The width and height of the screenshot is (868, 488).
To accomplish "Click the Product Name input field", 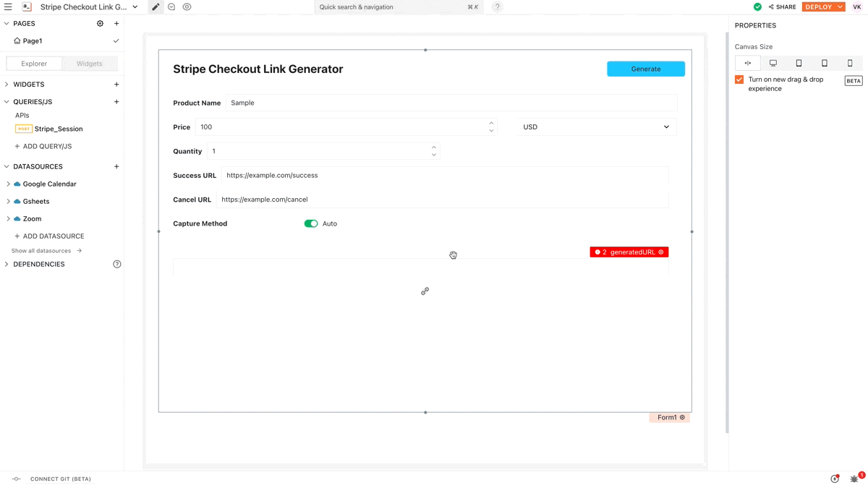I will (x=451, y=103).
